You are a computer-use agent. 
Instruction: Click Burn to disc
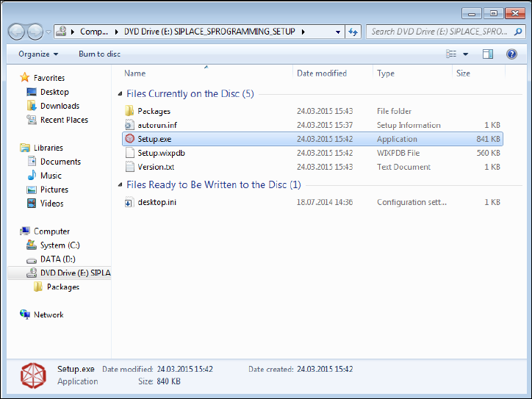[99, 54]
